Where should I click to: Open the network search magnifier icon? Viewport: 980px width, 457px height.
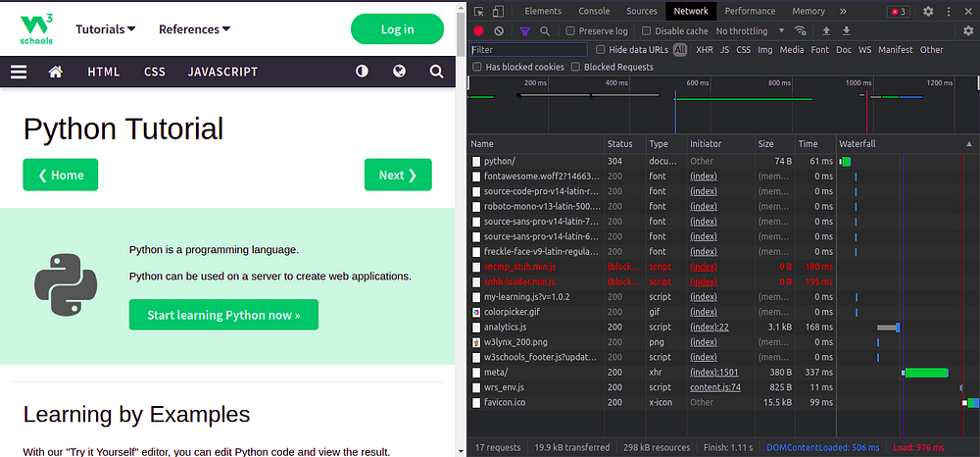544,30
